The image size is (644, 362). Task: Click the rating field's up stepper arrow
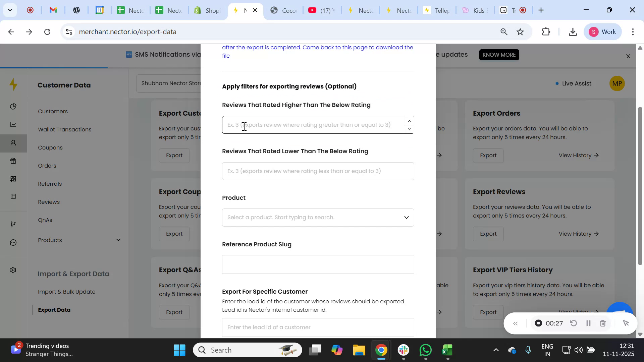click(409, 121)
